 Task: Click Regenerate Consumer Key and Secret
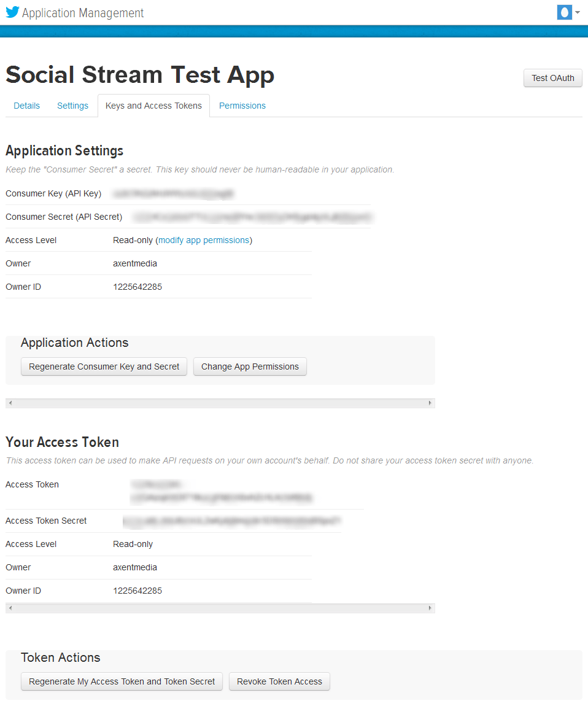[x=104, y=367]
